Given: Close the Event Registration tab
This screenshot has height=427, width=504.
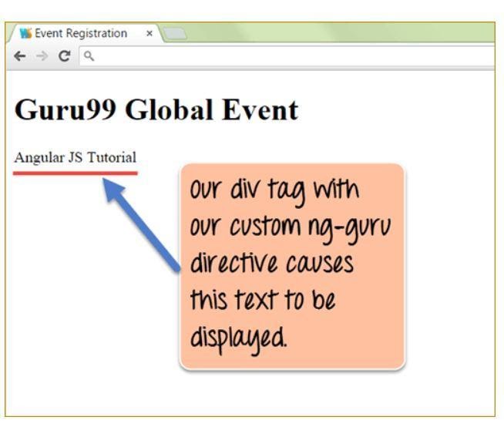Looking at the screenshot, I should 149,34.
